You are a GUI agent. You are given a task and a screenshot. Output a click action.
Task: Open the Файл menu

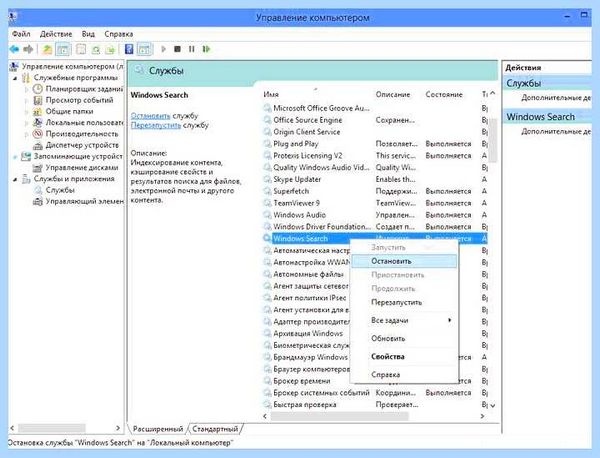pyautogui.click(x=21, y=34)
